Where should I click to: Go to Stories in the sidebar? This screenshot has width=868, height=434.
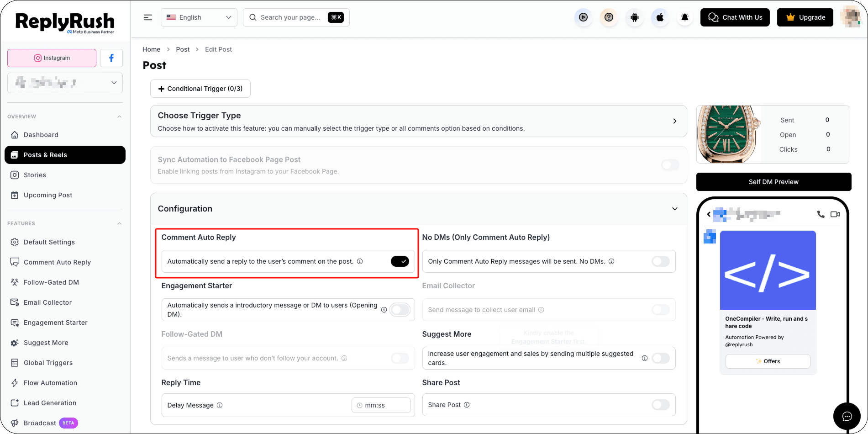click(x=65, y=175)
